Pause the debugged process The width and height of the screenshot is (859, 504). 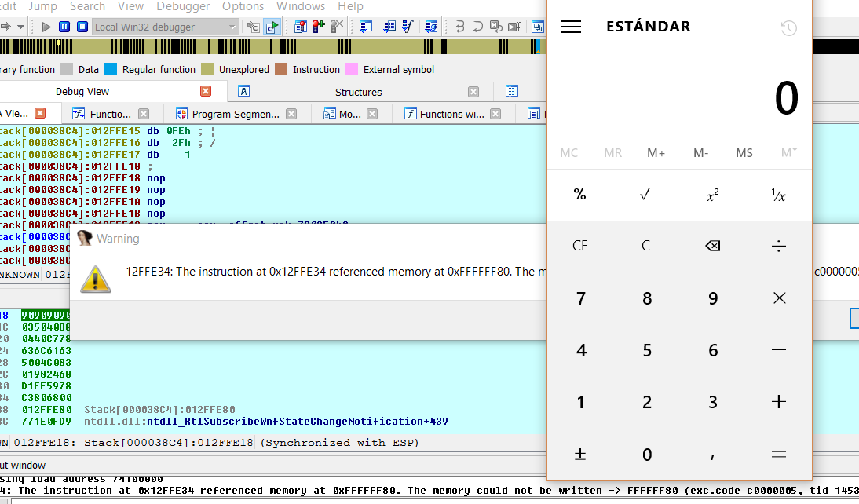tap(64, 27)
